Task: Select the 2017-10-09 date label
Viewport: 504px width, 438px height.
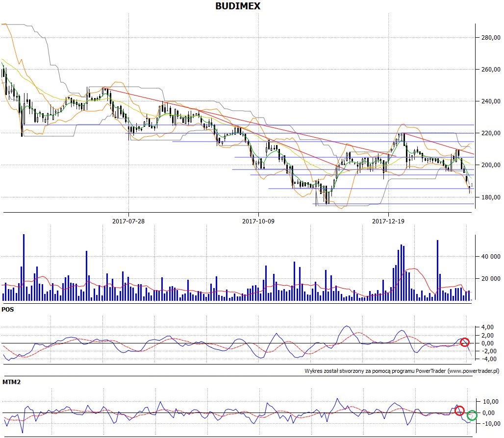Action: (258, 221)
